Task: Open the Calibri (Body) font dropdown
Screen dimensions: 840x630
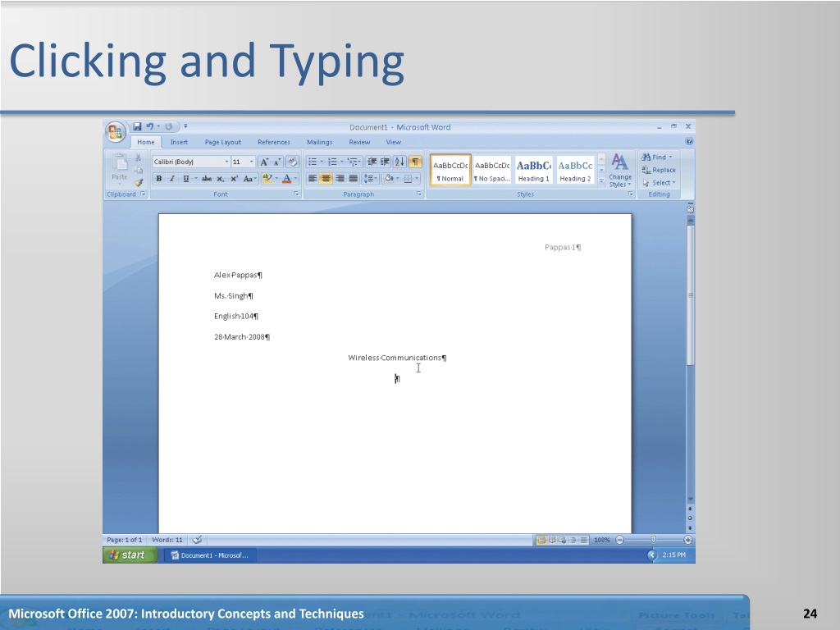Action: click(x=226, y=162)
